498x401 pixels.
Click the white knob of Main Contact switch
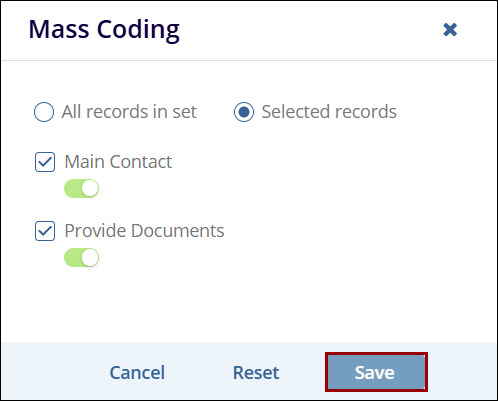click(x=90, y=188)
